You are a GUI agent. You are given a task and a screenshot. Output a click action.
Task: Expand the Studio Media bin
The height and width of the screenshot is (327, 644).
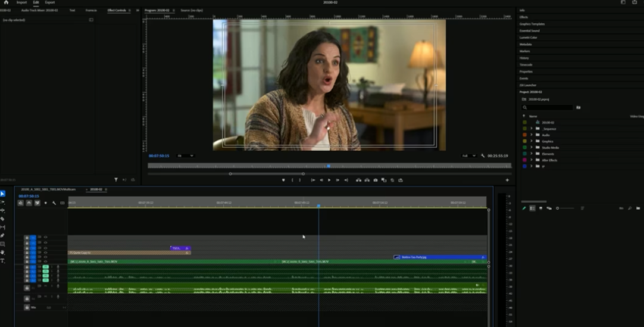tap(531, 147)
